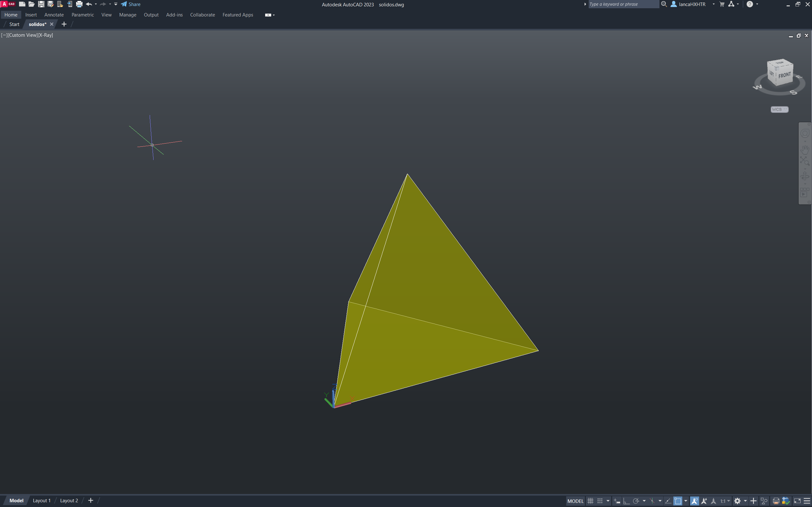Click the Undo arrow icon
Image resolution: width=812 pixels, height=507 pixels.
[88, 4]
